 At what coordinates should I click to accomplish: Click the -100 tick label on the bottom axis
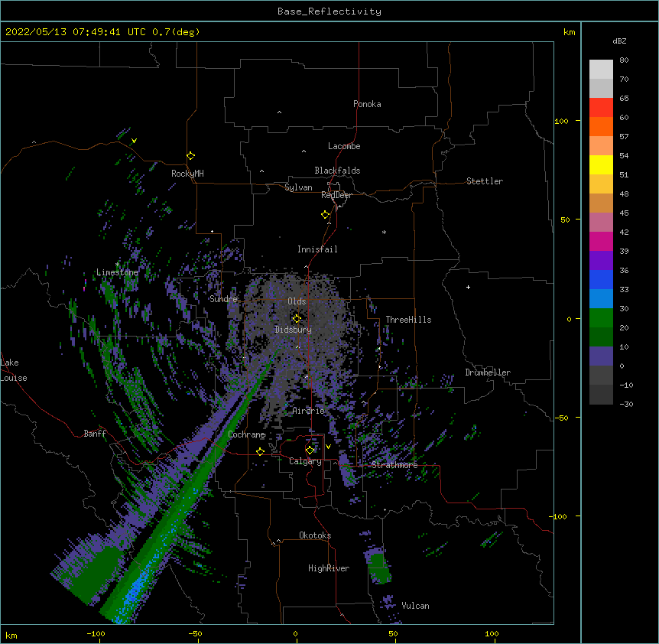point(96,633)
